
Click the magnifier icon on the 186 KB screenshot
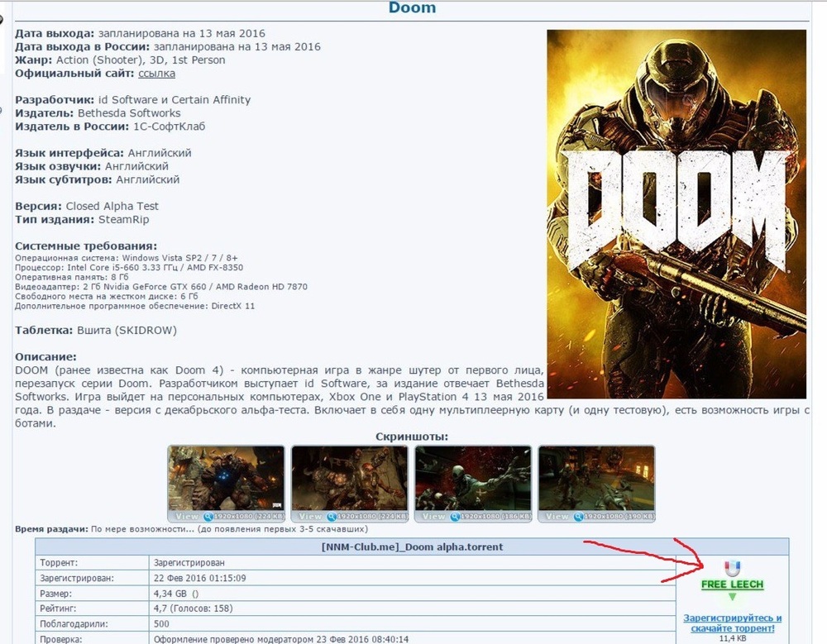[455, 517]
